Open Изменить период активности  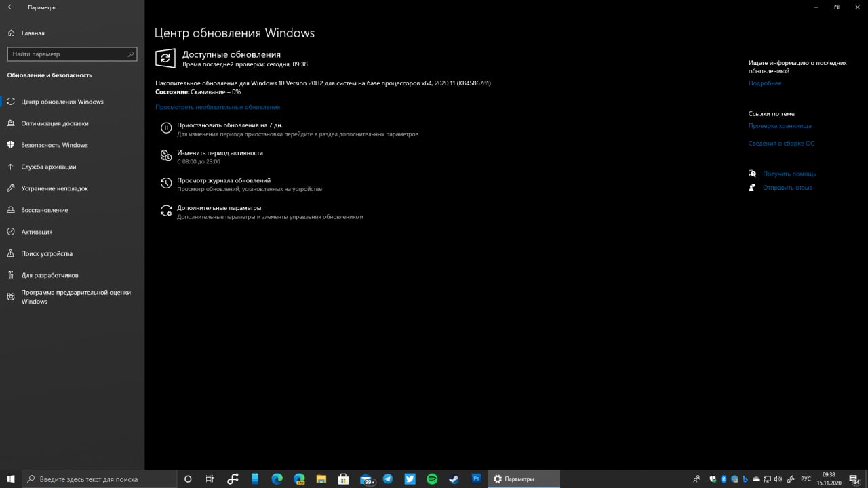(x=212, y=157)
